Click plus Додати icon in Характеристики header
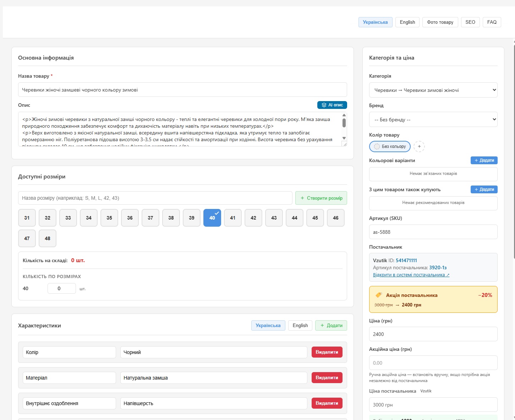The width and height of the screenshot is (515, 420). coord(322,325)
